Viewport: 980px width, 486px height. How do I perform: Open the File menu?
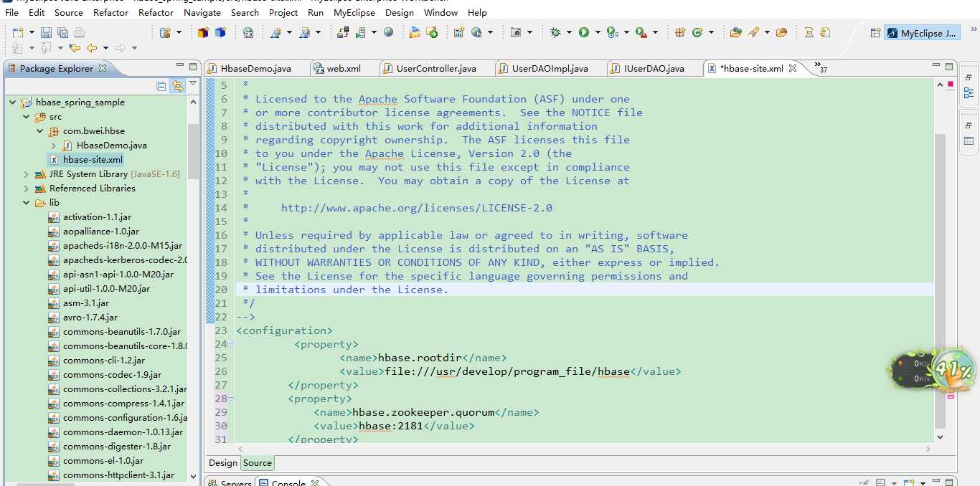pos(11,12)
